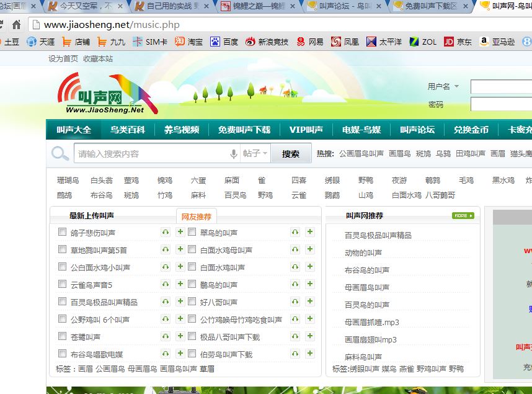Open the 淘宝 bookmark icon in bookmarks bar
The image size is (532, 394).
[x=179, y=42]
